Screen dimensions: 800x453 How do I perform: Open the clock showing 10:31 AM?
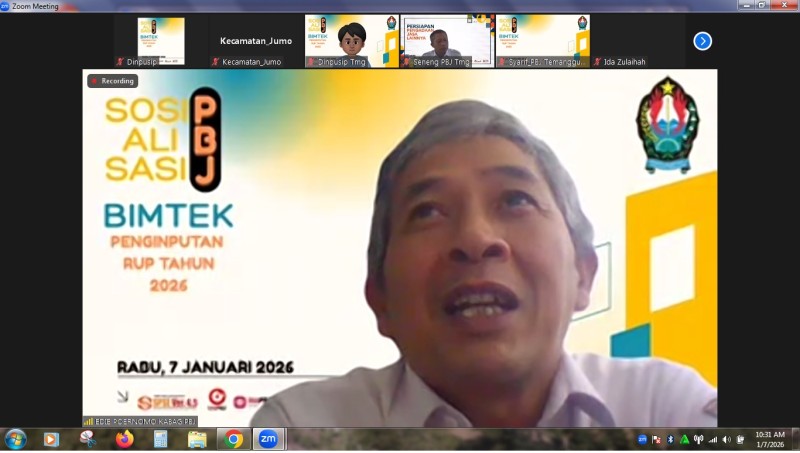tap(770, 439)
